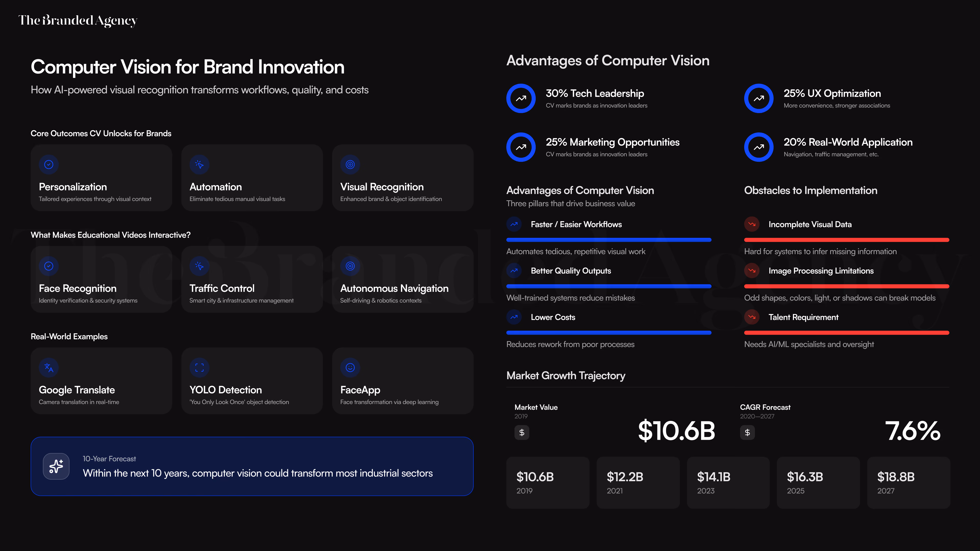Click the blue uptrend icon beside Lower Costs
Viewport: 980px width, 551px height.
coord(514,317)
